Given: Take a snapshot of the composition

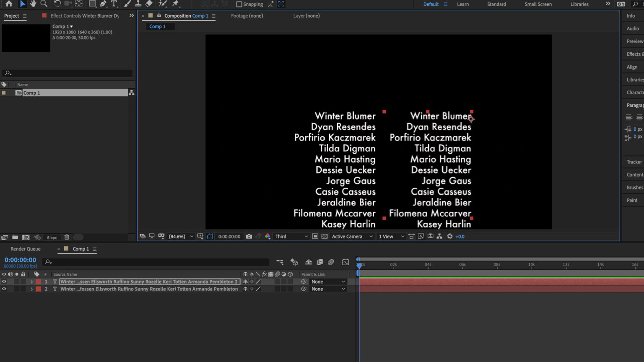Looking at the screenshot, I should 249,236.
